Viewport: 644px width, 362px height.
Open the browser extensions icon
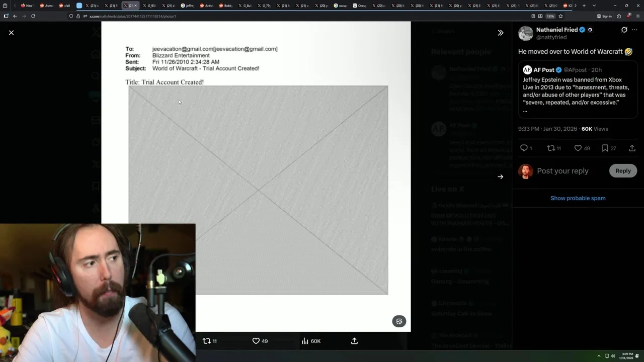(619, 16)
